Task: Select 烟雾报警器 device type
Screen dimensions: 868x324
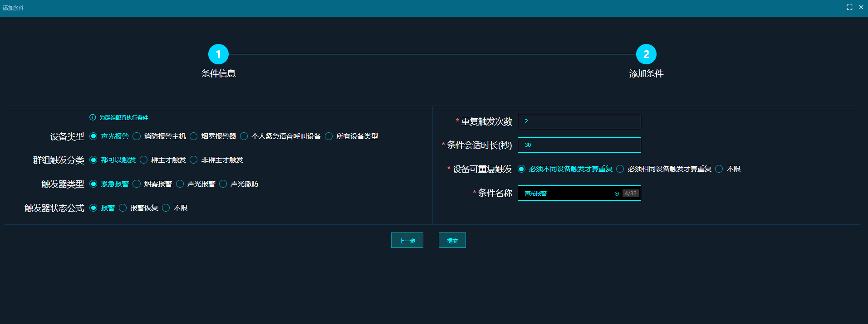Action: click(x=194, y=136)
